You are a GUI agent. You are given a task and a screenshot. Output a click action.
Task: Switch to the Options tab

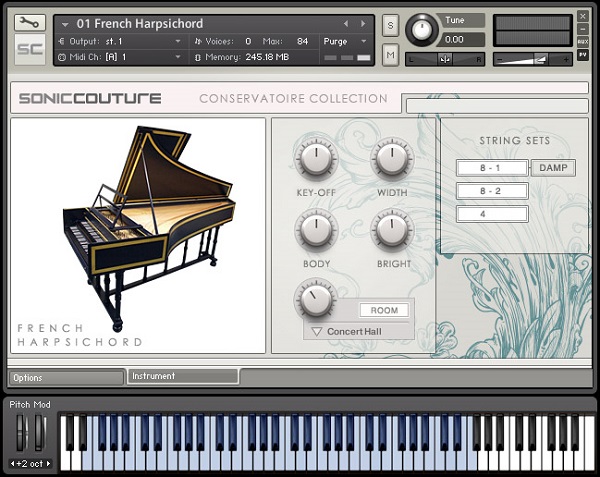tap(67, 378)
